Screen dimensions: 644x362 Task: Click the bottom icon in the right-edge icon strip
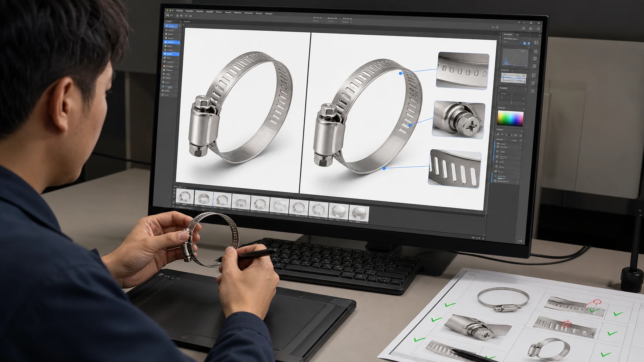[533, 91]
